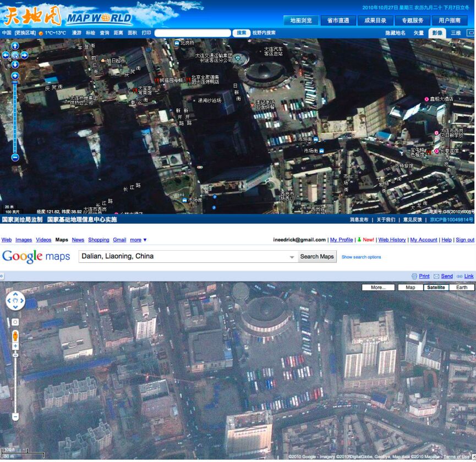Click Map World globe reset icon

(15, 55)
